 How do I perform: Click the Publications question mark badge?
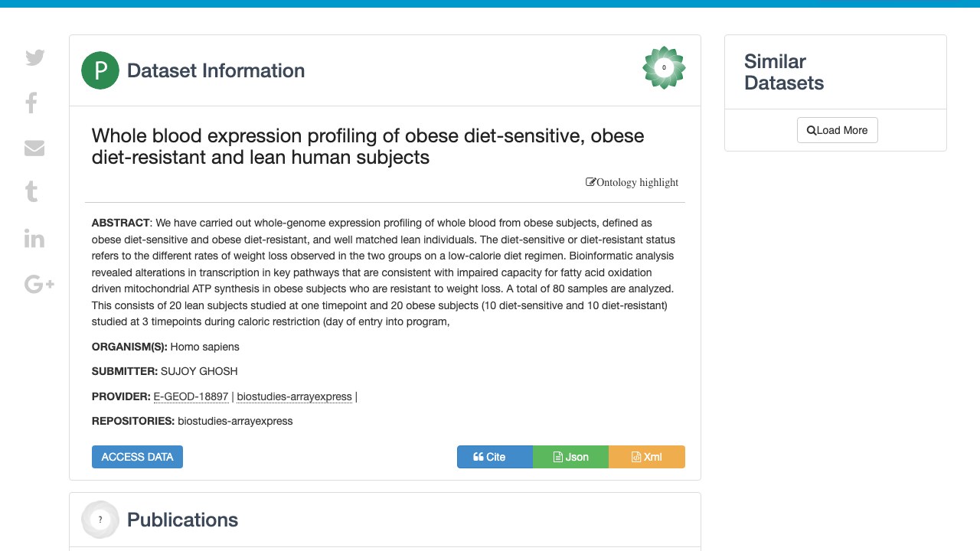click(100, 520)
